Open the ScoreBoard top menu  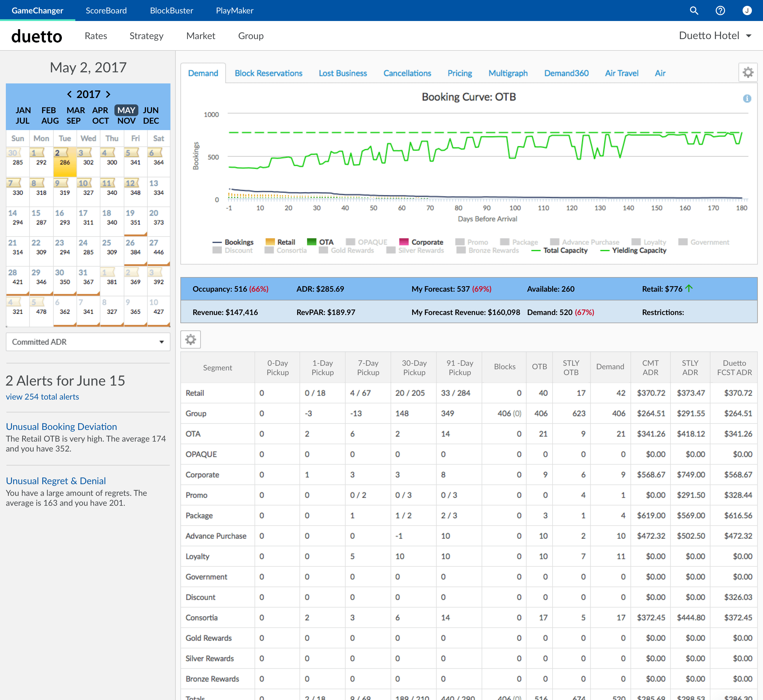(106, 10)
